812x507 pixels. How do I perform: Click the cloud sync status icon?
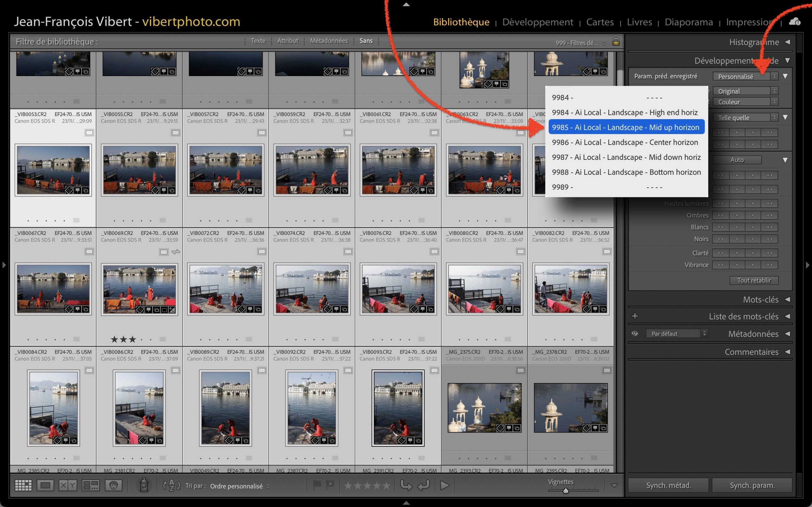coord(794,22)
